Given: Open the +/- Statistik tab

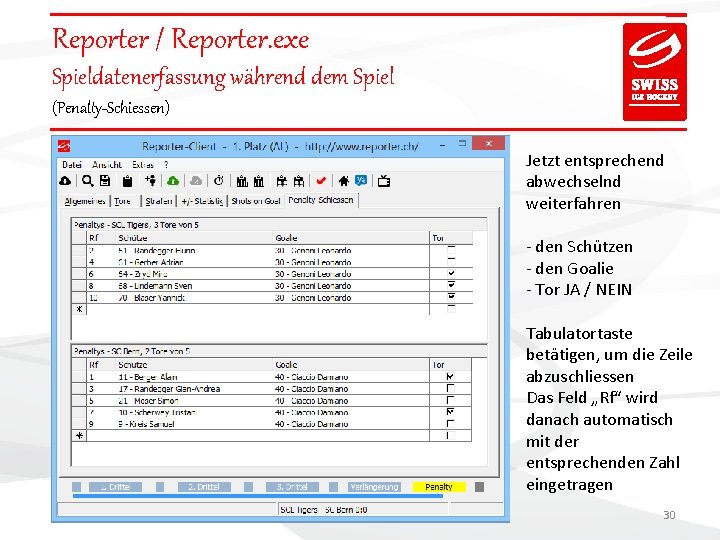Looking at the screenshot, I should [202, 201].
